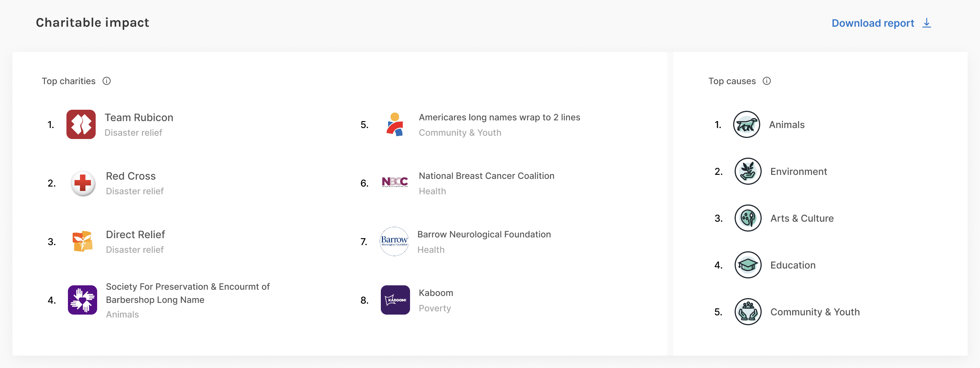Click the Charitable impact heading

92,22
